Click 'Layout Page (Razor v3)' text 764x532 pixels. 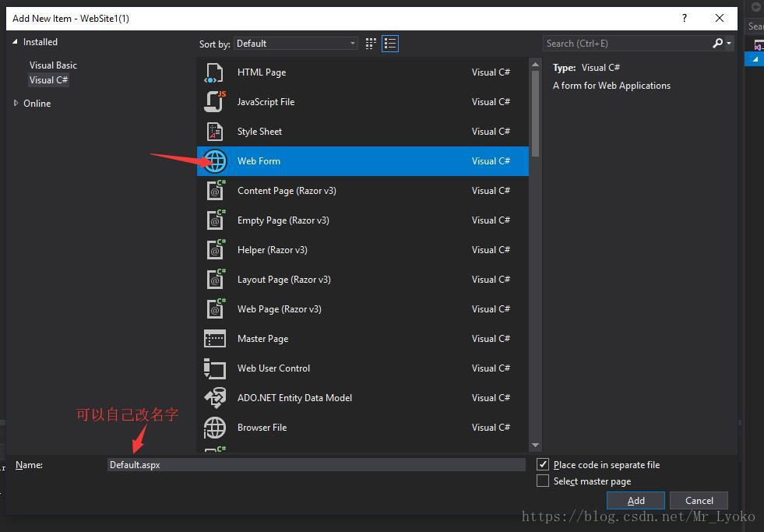284,280
